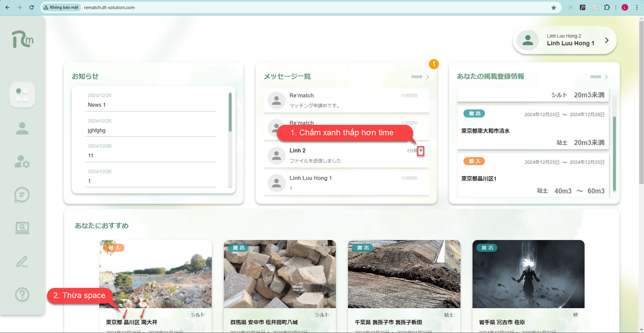Click 'more' in the listing registration panel
The image size is (644, 333).
coord(596,77)
